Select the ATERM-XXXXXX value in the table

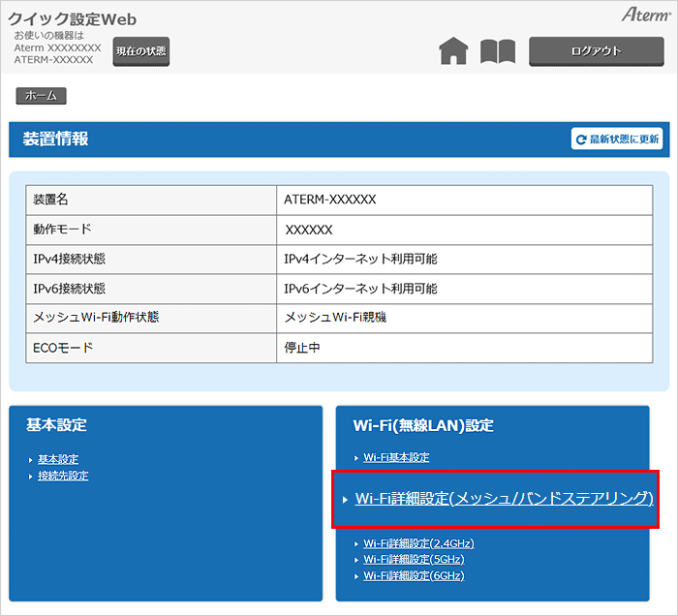click(329, 200)
